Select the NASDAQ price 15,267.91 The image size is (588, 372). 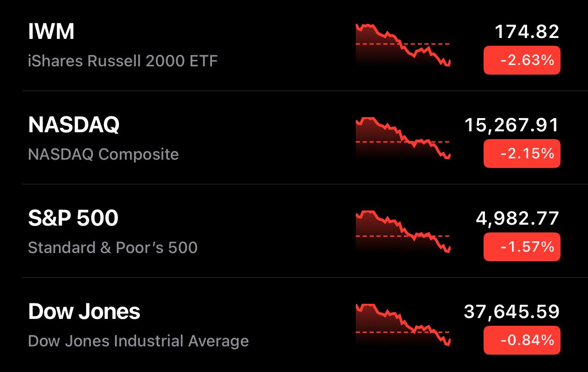pyautogui.click(x=512, y=125)
